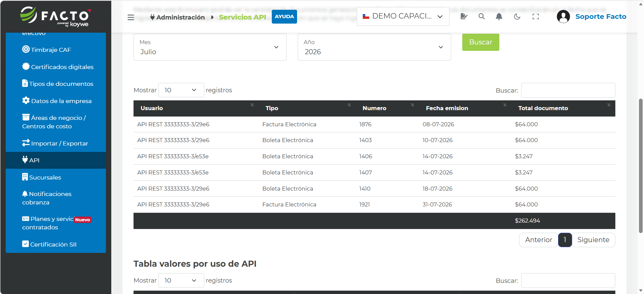Focus the first table Buscar input field
Screen dimensions: 644x294
568,90
